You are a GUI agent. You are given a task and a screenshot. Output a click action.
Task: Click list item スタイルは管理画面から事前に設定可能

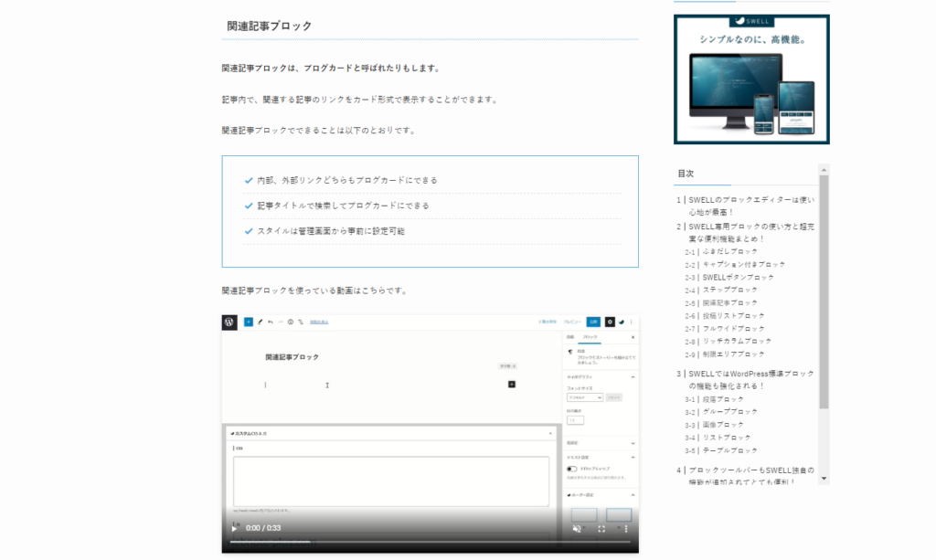(331, 231)
